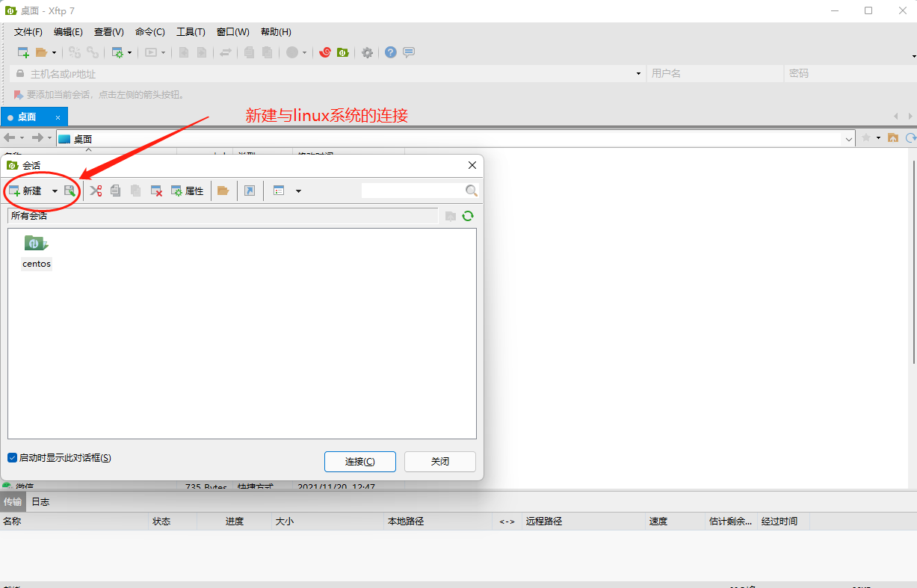
Task: Switch to the 日志 tab
Action: 40,502
